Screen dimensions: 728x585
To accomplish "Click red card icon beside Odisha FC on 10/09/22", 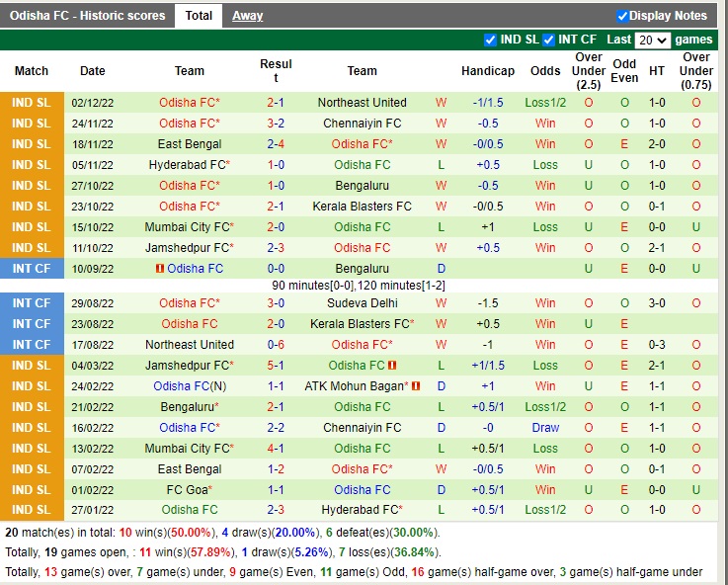I will point(159,269).
